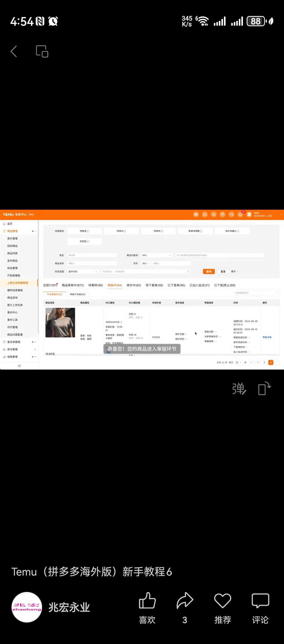Image resolution: width=284 pixels, height=644 pixels.
Task: Open 首页 in the sidebar
Action: [x=10, y=224]
